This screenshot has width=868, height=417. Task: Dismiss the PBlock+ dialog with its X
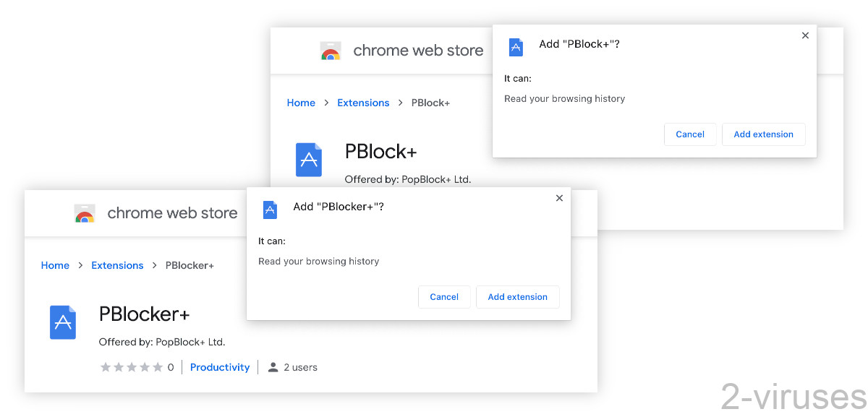pyautogui.click(x=805, y=35)
